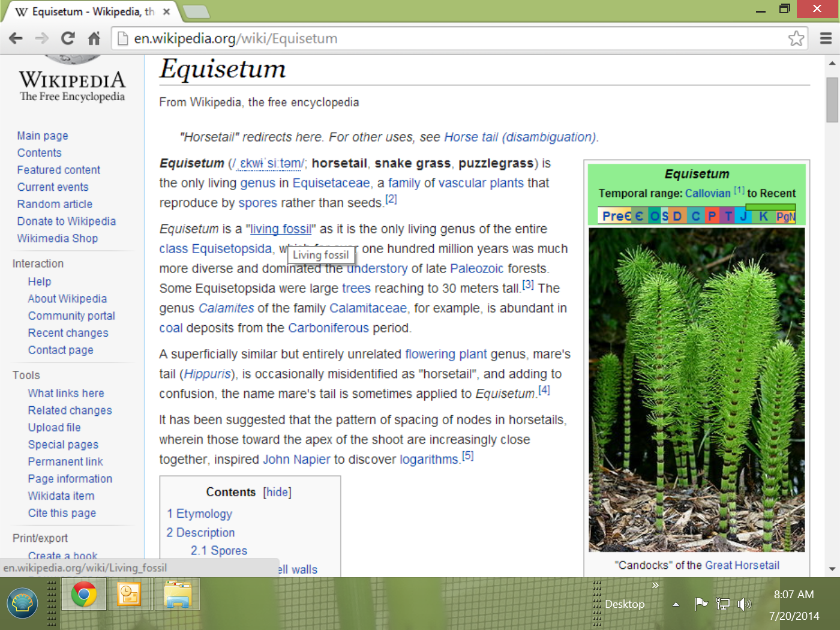Screen dimensions: 840x630
Task: Bookmark this page with the star icon
Action: (796, 38)
